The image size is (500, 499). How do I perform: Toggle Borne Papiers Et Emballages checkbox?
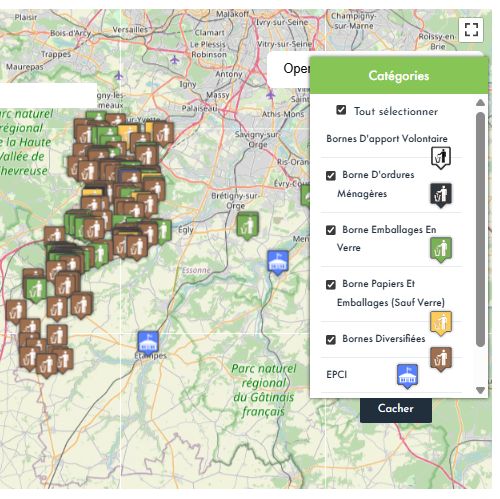coord(331,285)
